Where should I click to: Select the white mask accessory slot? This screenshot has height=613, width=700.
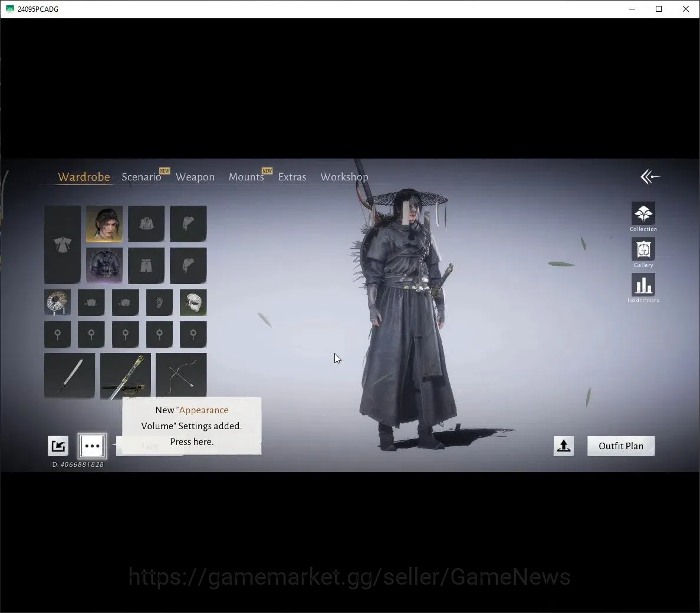coord(193,302)
